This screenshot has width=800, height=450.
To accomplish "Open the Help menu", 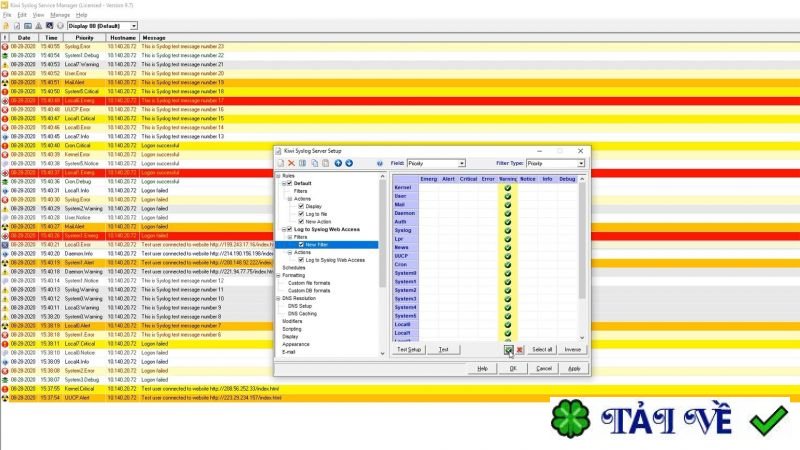I will 82,15.
